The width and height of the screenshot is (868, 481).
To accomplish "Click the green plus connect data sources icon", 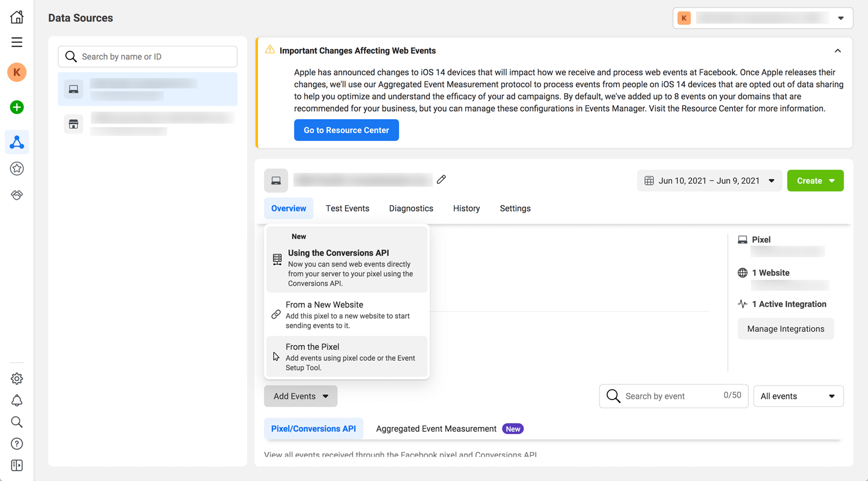I will coord(17,107).
